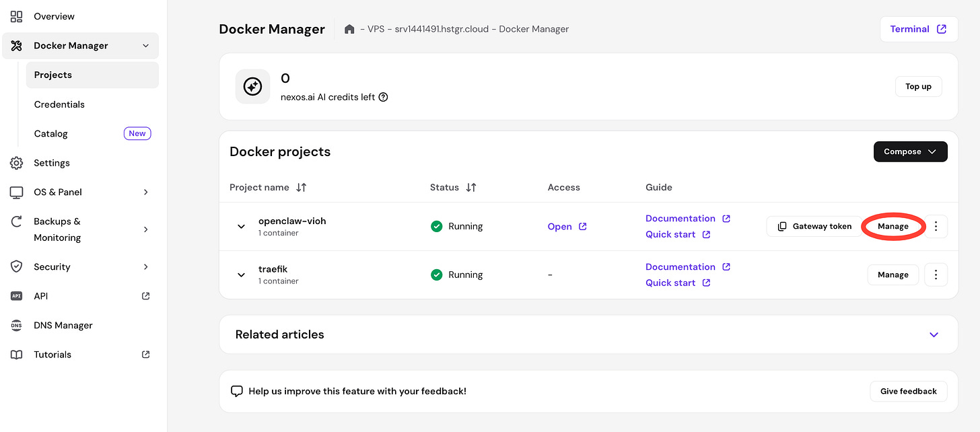Click the Top up button
Screen dimensions: 980x432
coord(918,87)
